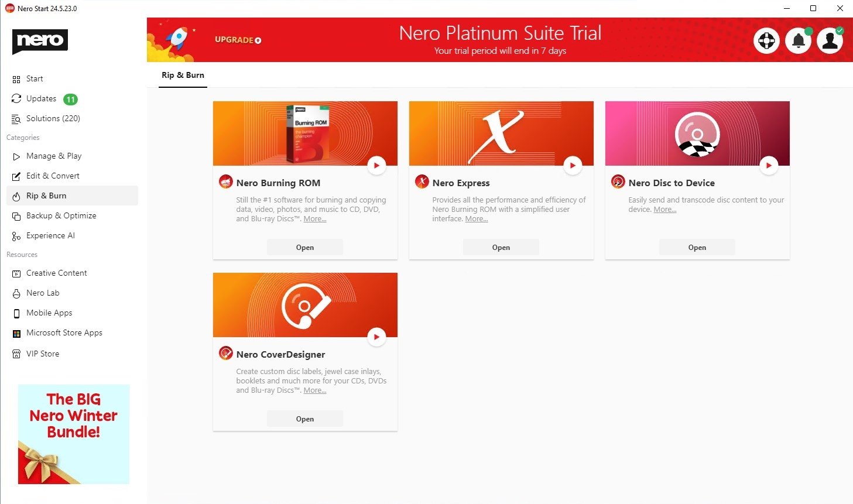Open the notifications bell
Viewport: 853px width, 504px height.
[x=798, y=40]
